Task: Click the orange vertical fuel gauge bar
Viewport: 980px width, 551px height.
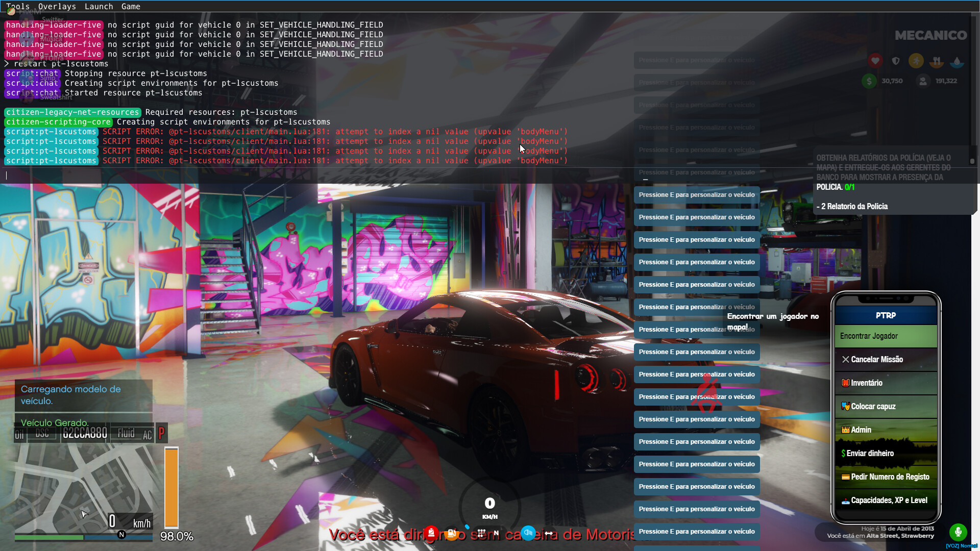Action: click(x=171, y=487)
